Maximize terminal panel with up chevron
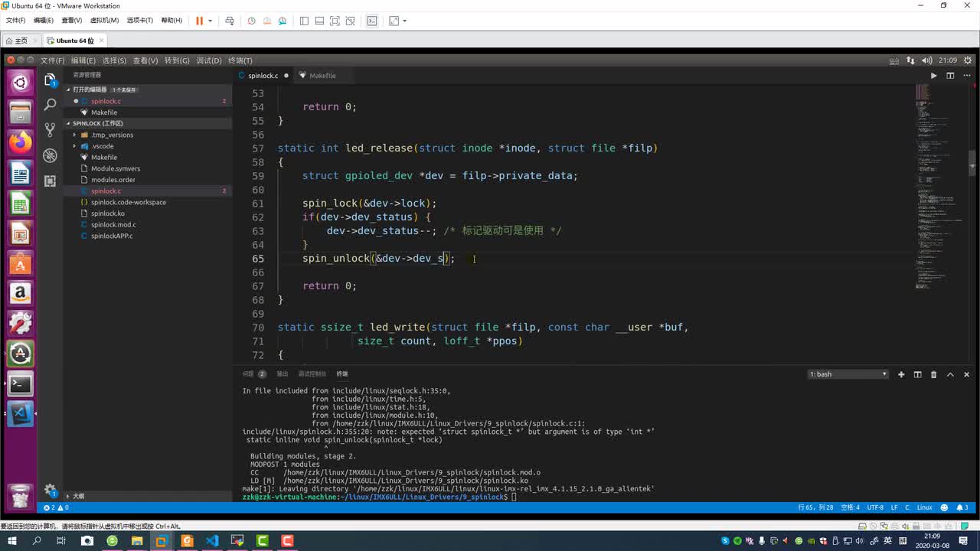The height and width of the screenshot is (551, 980). click(x=950, y=374)
